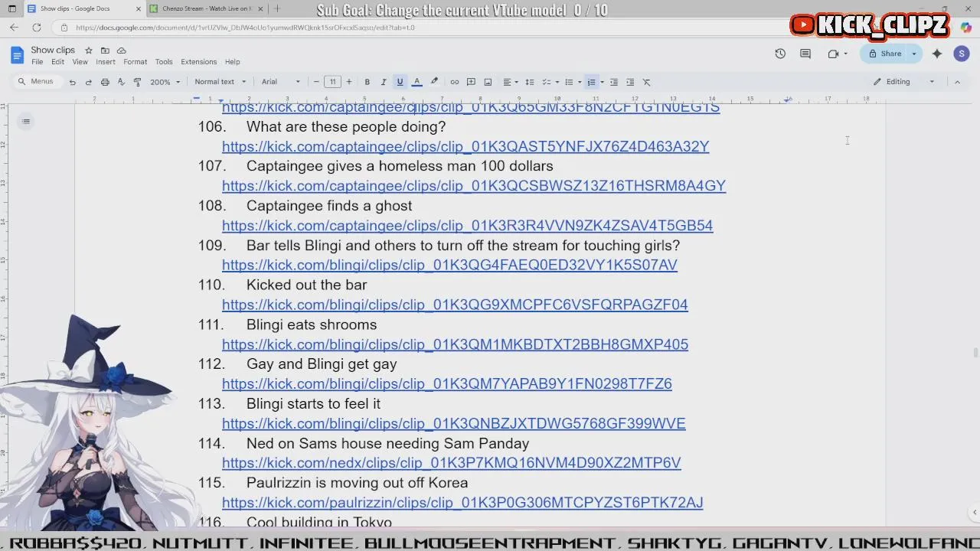Increase font size with plus button
980x551 pixels.
[349, 82]
